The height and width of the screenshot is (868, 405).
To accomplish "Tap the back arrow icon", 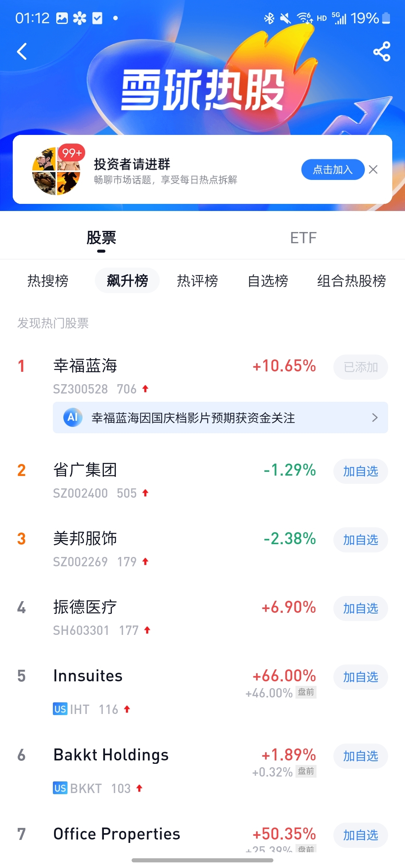I will click(x=22, y=51).
